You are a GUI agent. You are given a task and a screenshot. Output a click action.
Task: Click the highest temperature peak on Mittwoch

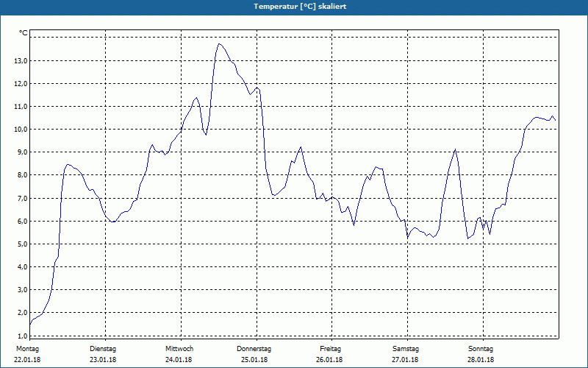point(219,44)
